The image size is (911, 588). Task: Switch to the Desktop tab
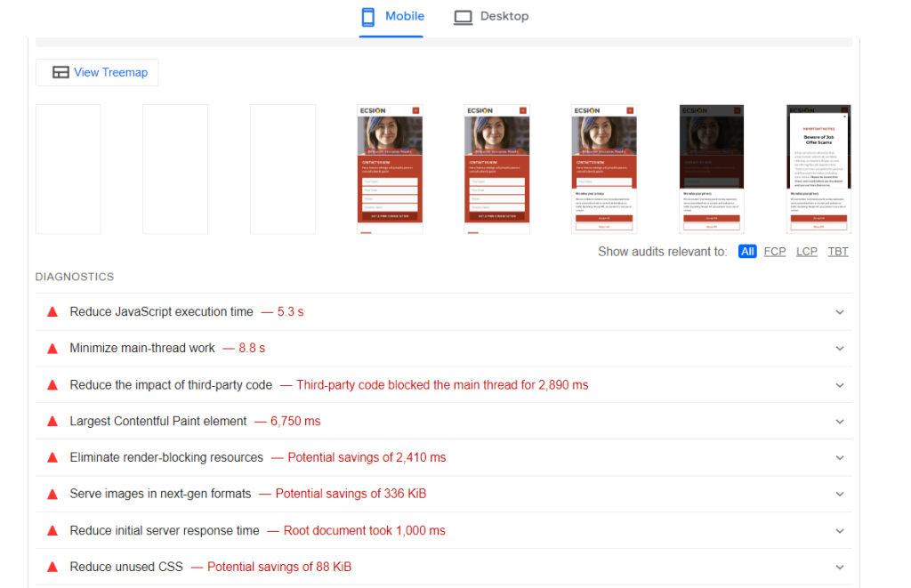pyautogui.click(x=491, y=17)
